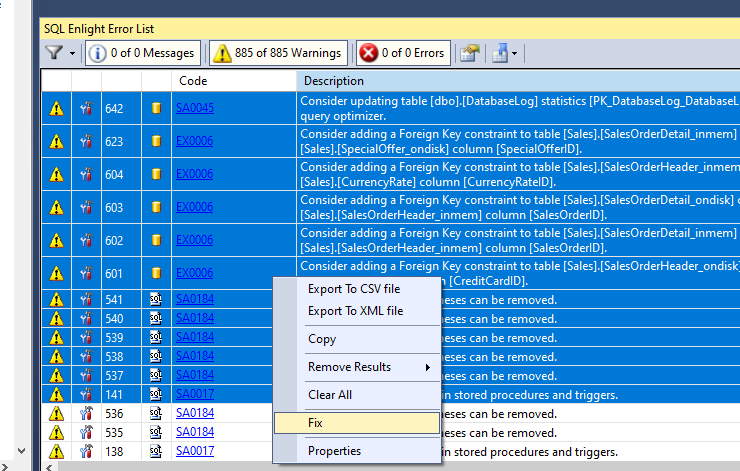
Task: Open the EX0006 link in row 601
Action: coord(194,273)
